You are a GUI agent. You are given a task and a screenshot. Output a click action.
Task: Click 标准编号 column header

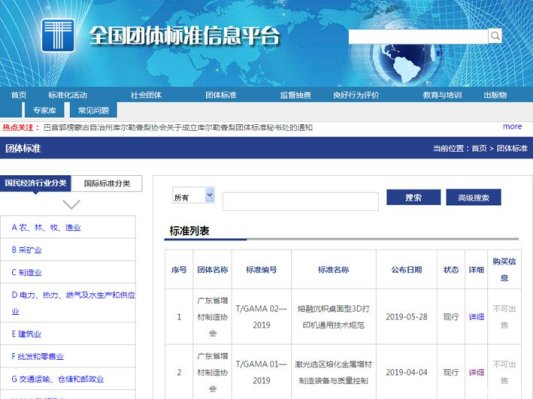point(261,270)
